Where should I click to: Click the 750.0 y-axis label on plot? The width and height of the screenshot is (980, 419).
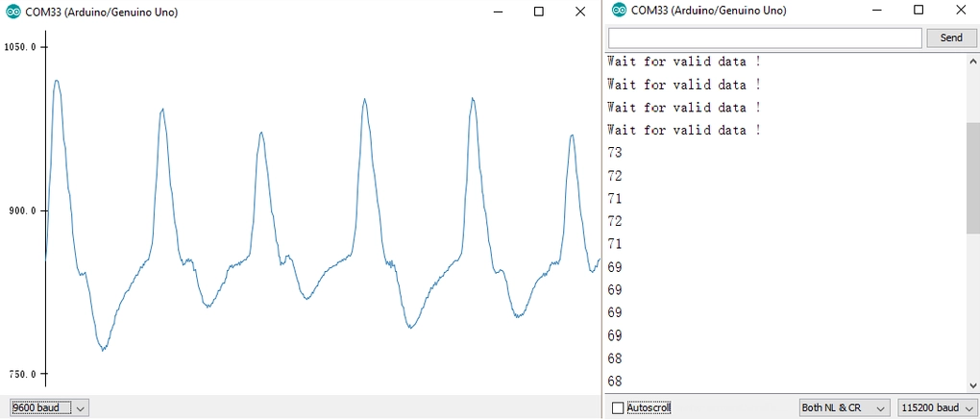(x=20, y=375)
